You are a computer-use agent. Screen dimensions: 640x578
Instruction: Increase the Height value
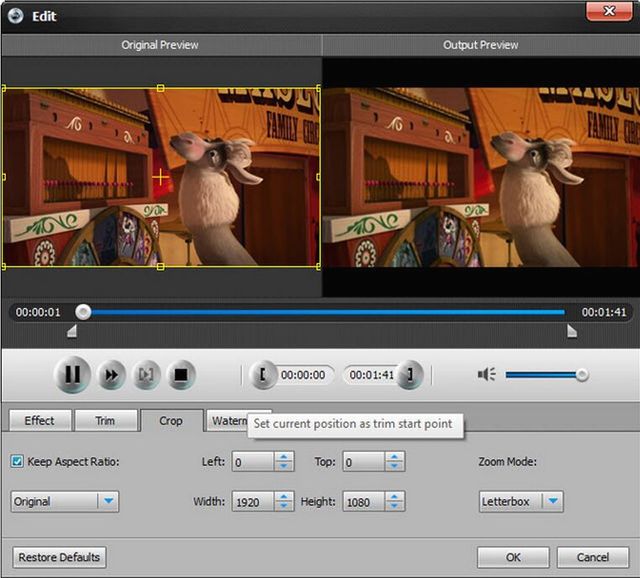click(395, 496)
